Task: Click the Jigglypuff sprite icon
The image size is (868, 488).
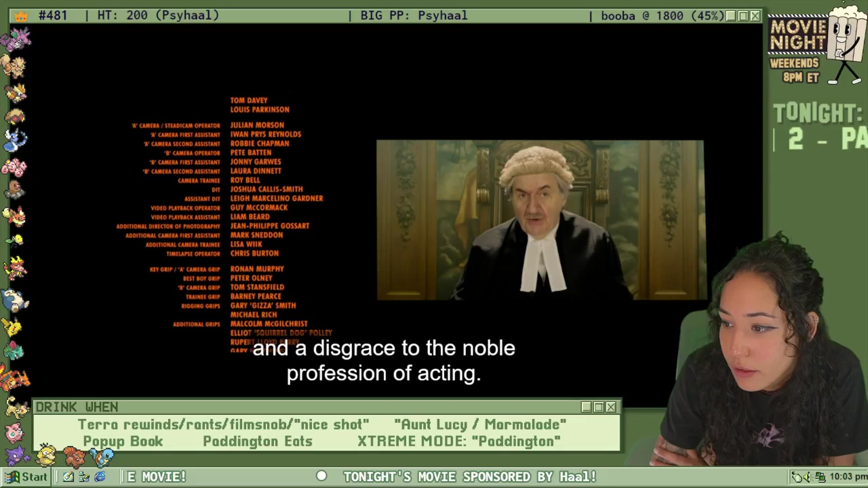Action: pyautogui.click(x=14, y=432)
